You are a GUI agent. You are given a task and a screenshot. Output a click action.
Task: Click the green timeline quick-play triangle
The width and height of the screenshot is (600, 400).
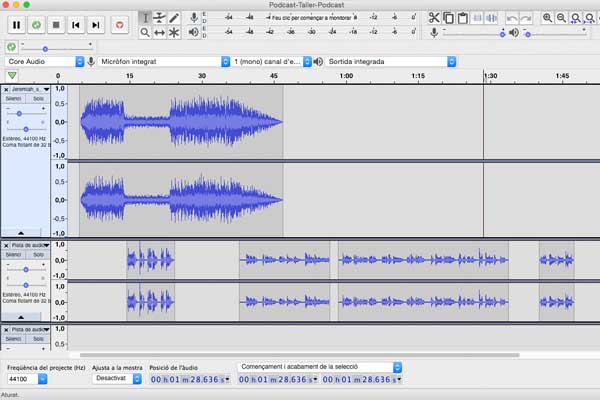tap(12, 75)
